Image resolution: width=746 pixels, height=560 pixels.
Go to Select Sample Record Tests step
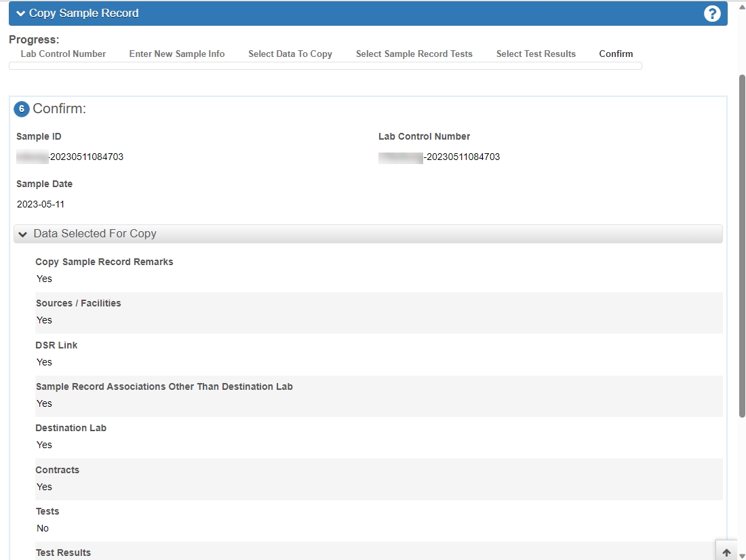414,54
